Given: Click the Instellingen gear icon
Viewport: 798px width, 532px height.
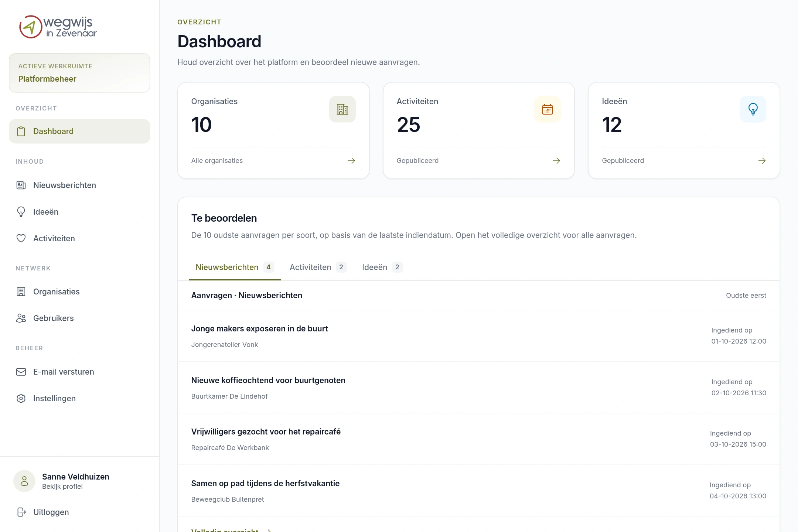Looking at the screenshot, I should 21,398.
